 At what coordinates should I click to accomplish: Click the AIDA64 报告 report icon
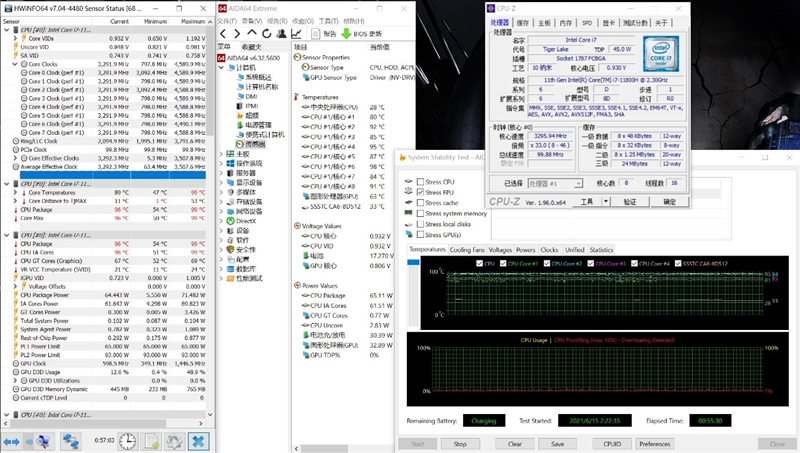pyautogui.click(x=315, y=34)
